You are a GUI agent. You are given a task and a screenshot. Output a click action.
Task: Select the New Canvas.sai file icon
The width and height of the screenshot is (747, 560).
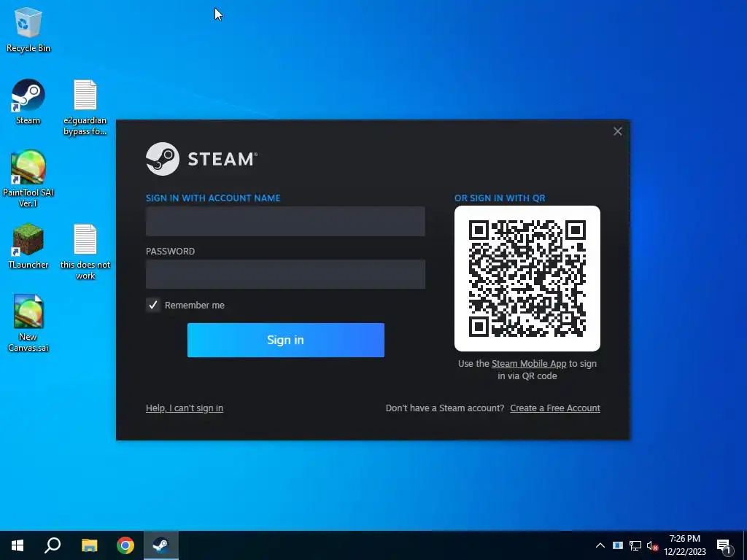[28, 324]
